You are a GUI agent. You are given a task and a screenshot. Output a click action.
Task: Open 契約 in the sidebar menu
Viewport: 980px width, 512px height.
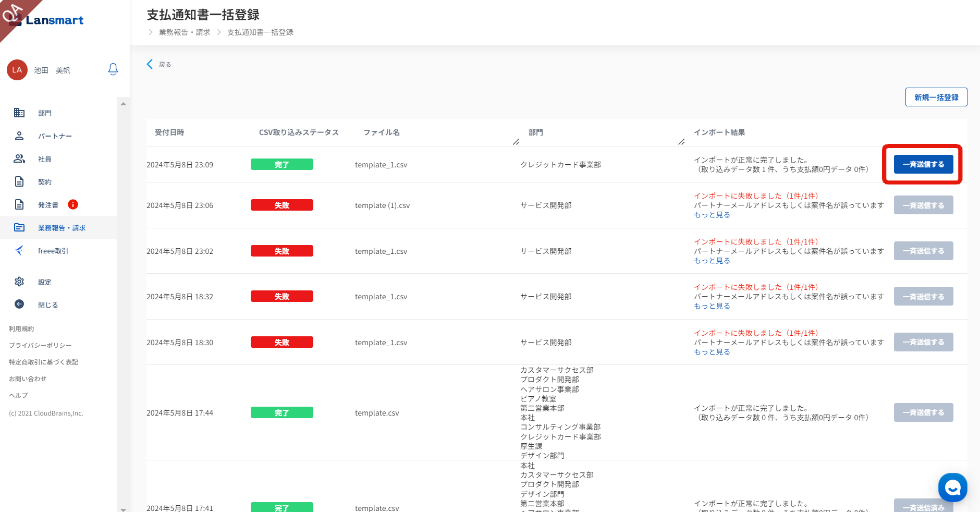[x=45, y=182]
